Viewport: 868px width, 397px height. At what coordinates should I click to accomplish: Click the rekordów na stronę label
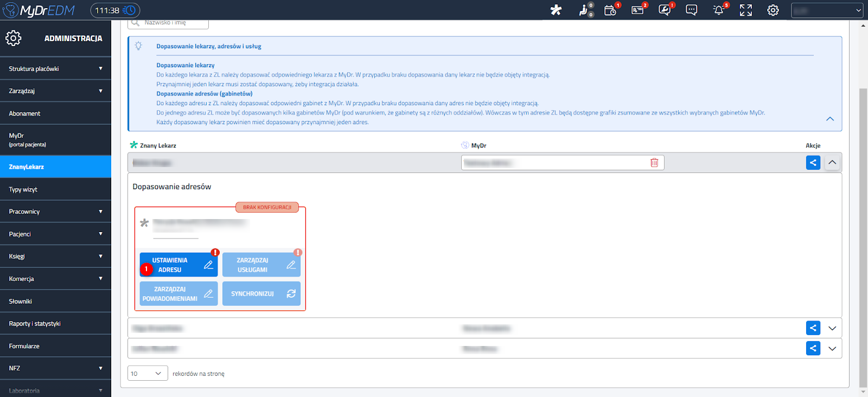[199, 374]
